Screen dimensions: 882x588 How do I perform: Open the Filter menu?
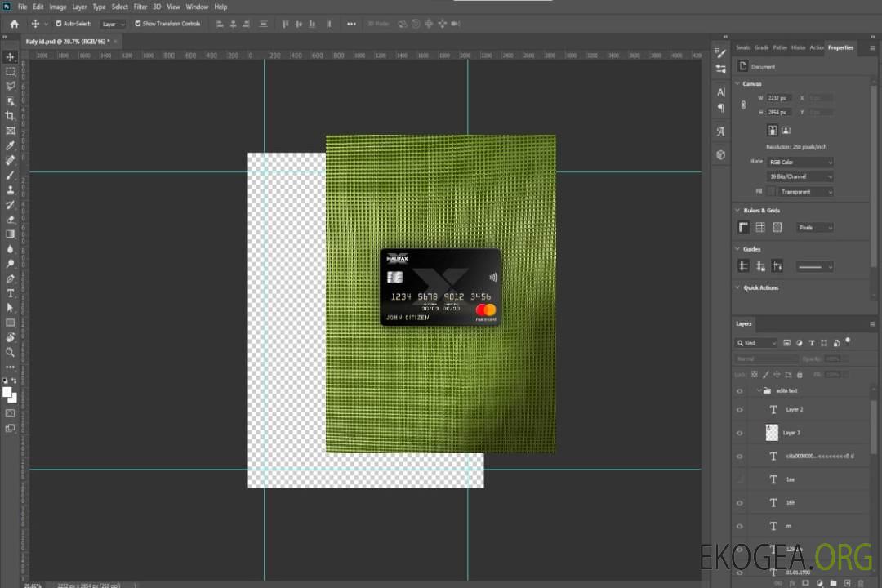[x=140, y=7]
